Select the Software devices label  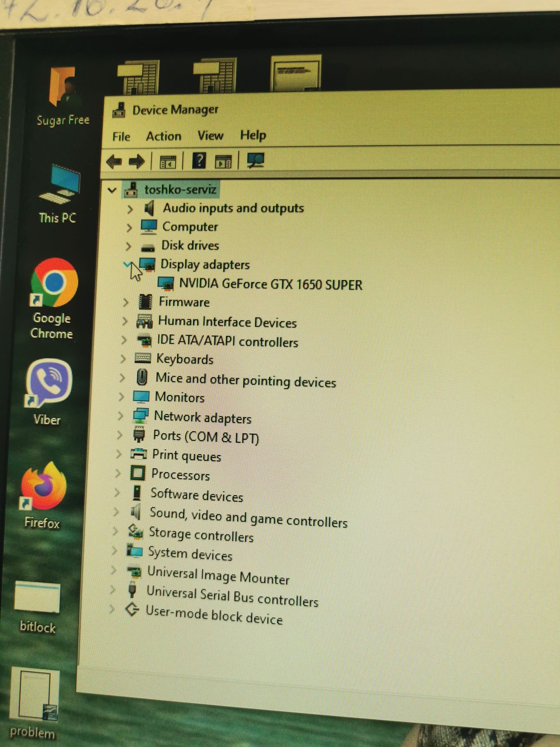pyautogui.click(x=197, y=495)
